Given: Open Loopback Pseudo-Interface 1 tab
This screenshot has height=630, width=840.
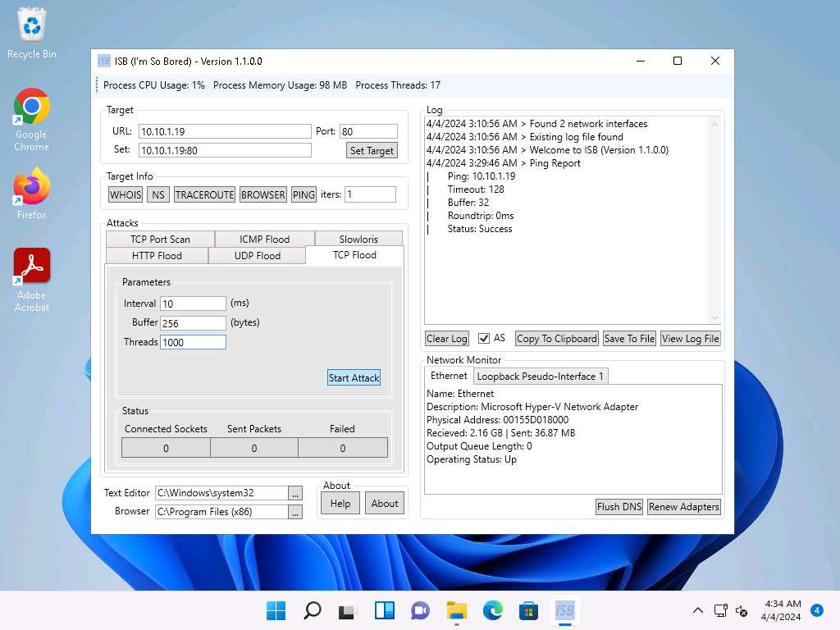Looking at the screenshot, I should point(540,376).
